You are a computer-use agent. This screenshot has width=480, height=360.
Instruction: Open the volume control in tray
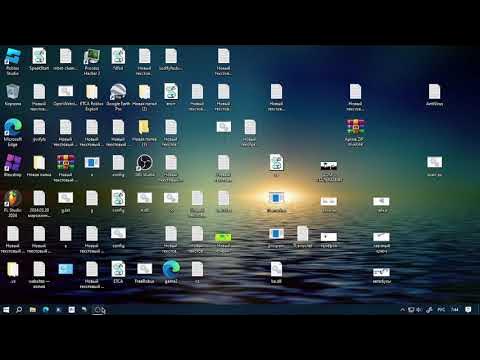[x=419, y=310]
